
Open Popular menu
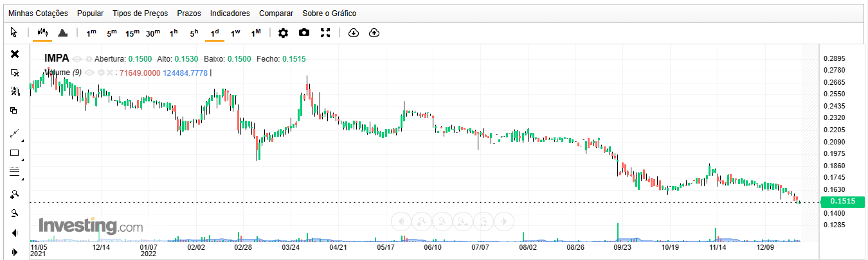(90, 13)
